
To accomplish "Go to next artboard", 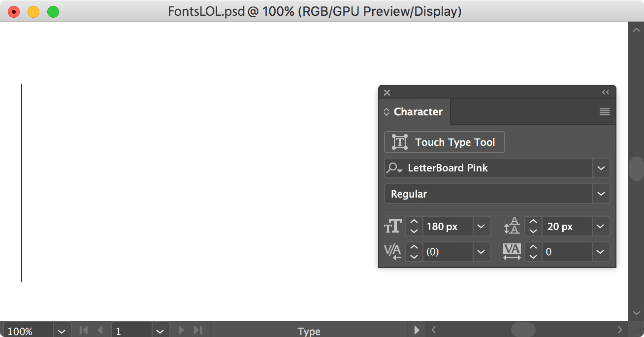I will 181,330.
